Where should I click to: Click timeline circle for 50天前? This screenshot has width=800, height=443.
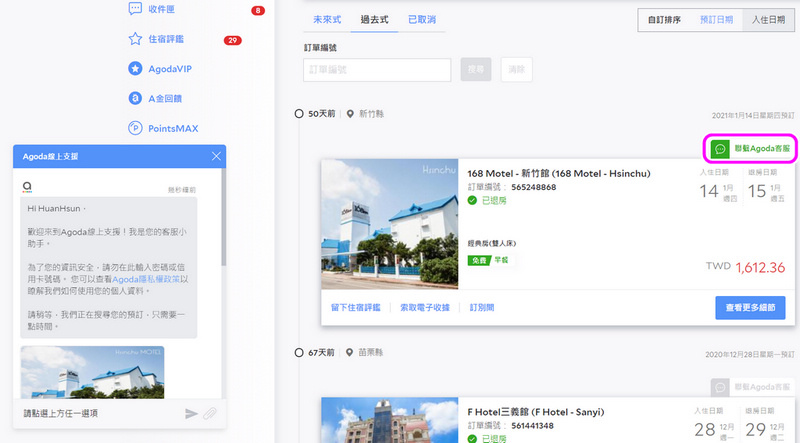point(299,114)
